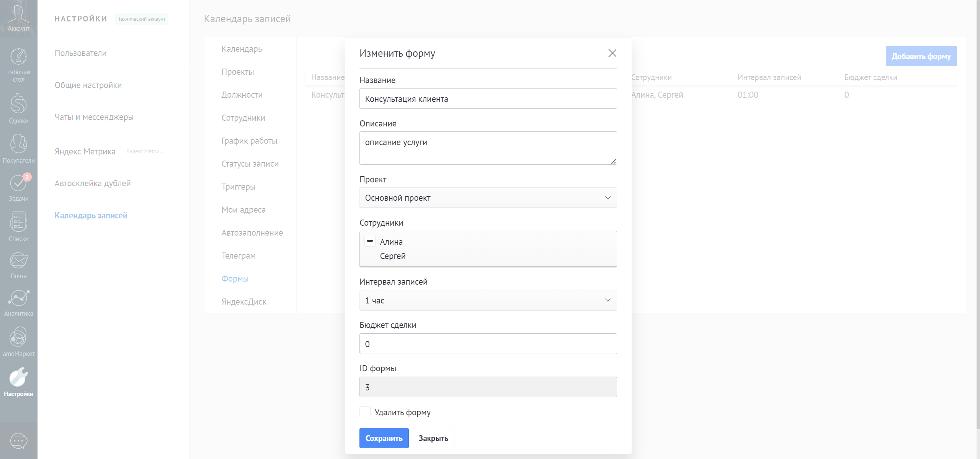This screenshot has height=459, width=980.
Task: Go to the Покупатели sidebar icon
Action: 18,149
